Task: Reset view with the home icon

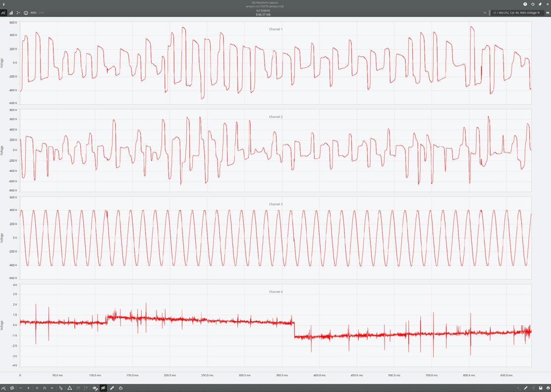Action: (x=45, y=388)
